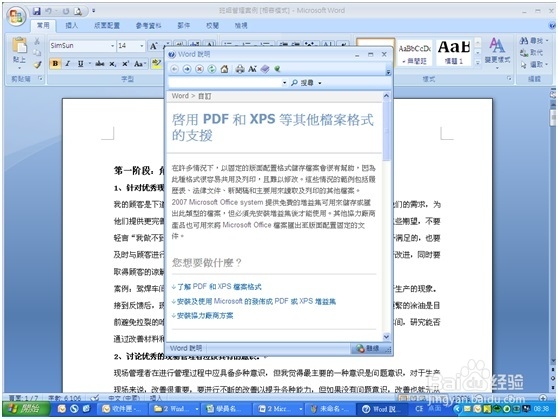Toggle Underline formatting
Viewport: 558px width, 419px height.
pyautogui.click(x=80, y=64)
